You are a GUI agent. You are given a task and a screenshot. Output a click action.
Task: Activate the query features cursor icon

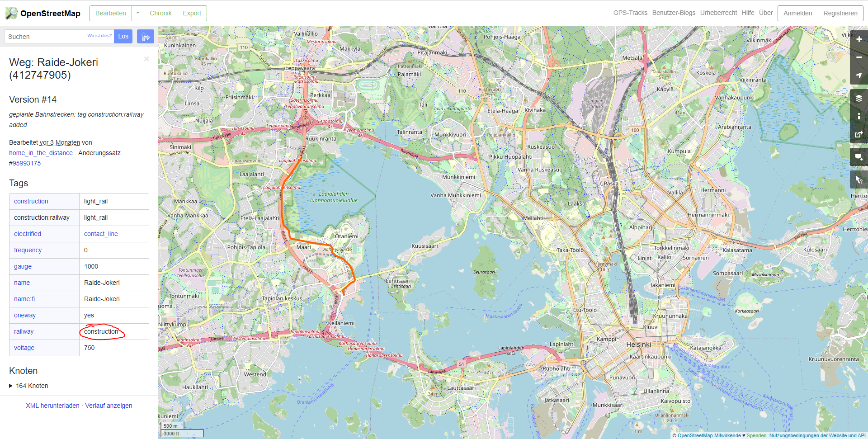click(859, 179)
